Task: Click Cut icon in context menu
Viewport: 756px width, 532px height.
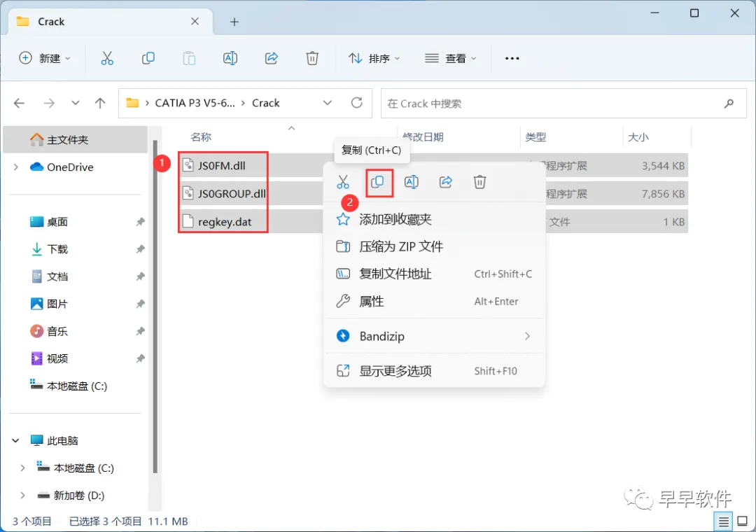Action: pyautogui.click(x=343, y=182)
